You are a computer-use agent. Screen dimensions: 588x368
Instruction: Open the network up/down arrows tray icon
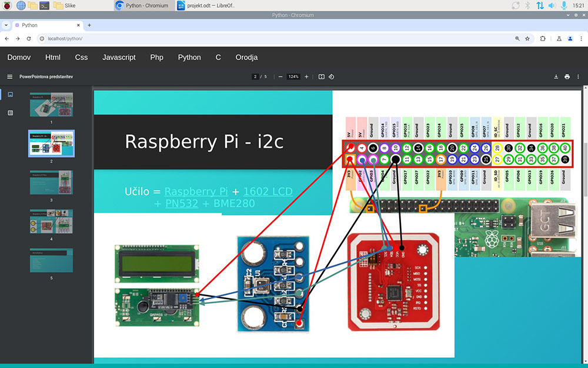540,5
